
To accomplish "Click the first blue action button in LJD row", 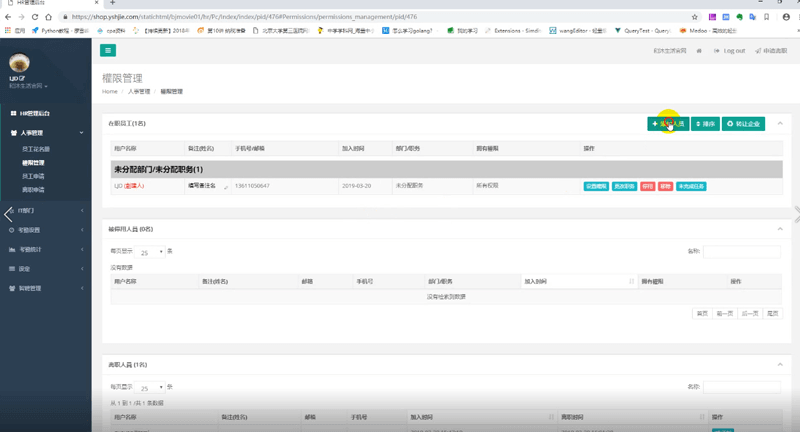I will pos(596,186).
